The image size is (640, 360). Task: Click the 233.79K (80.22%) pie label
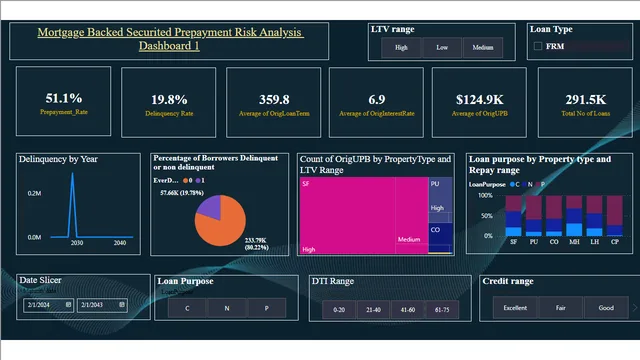[x=256, y=244]
